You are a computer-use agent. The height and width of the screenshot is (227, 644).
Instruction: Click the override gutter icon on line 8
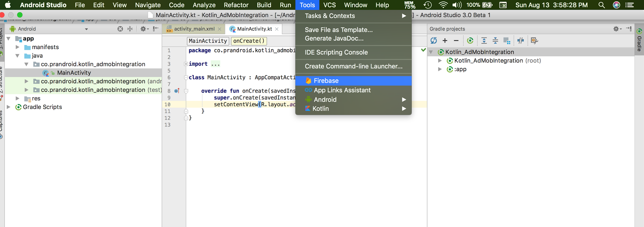click(177, 91)
